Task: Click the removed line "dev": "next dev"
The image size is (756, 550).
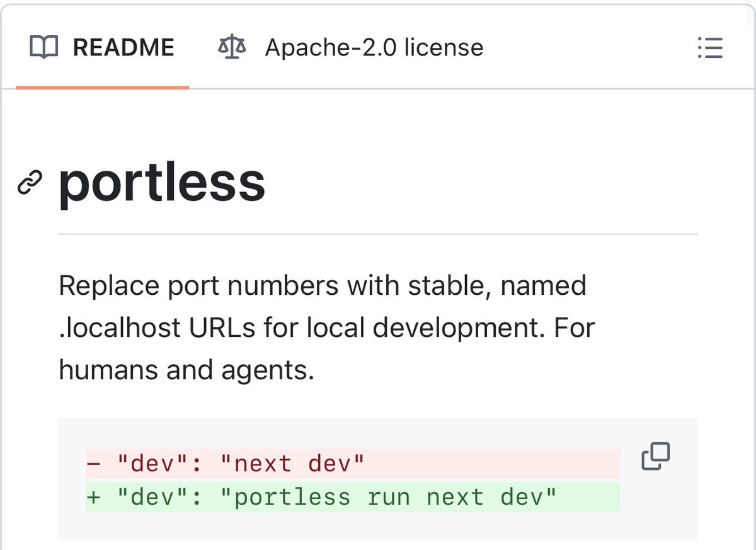Action: point(353,464)
